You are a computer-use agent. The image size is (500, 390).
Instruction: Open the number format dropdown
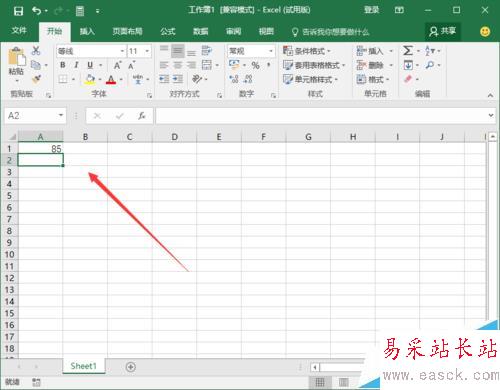pos(271,51)
